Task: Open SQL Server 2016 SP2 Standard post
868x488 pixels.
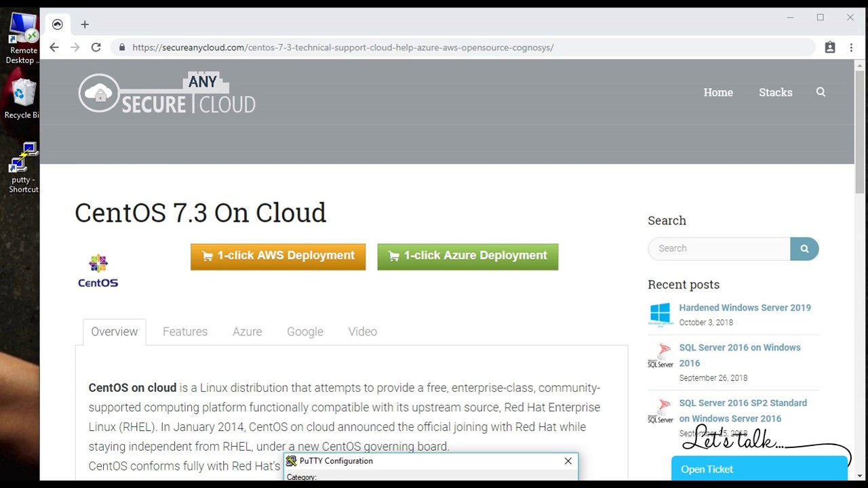Action: click(743, 411)
